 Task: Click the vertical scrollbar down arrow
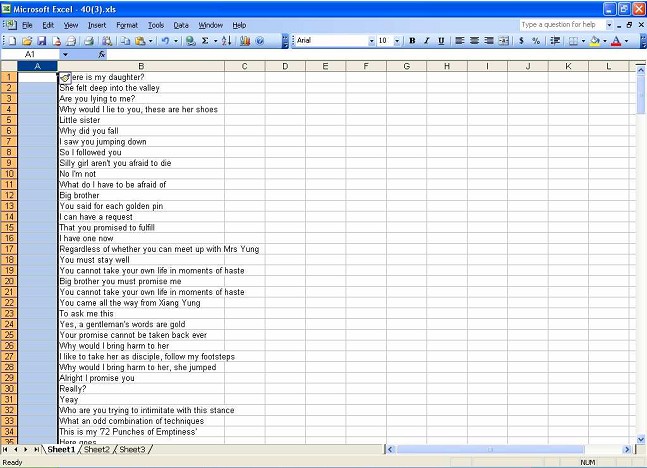coord(640,439)
